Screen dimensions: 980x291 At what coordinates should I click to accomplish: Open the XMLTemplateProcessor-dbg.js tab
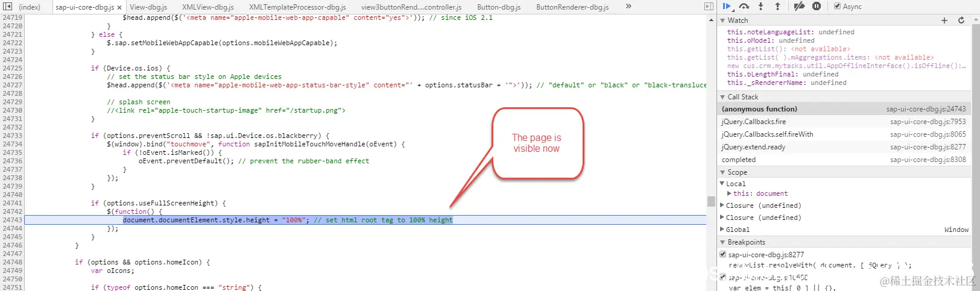coord(297,7)
